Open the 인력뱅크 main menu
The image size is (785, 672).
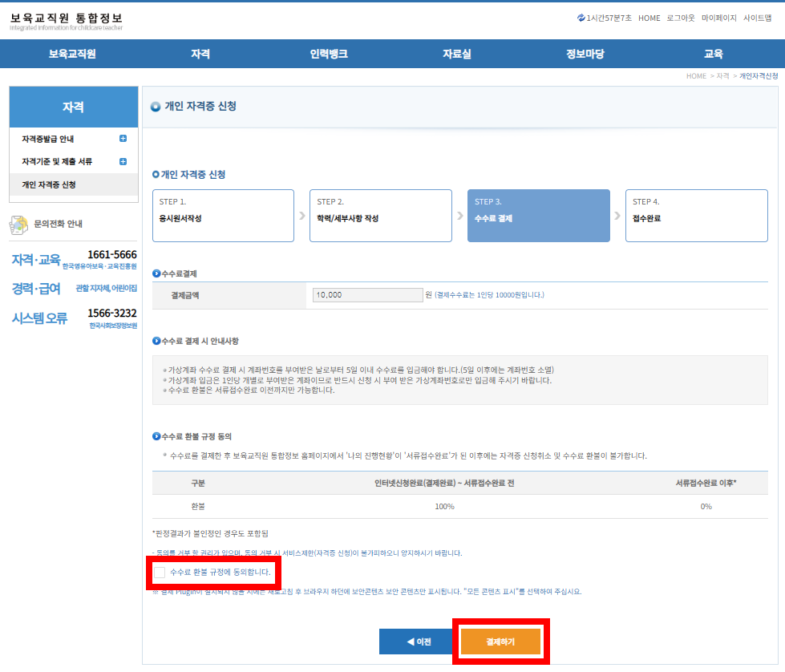[x=329, y=54]
